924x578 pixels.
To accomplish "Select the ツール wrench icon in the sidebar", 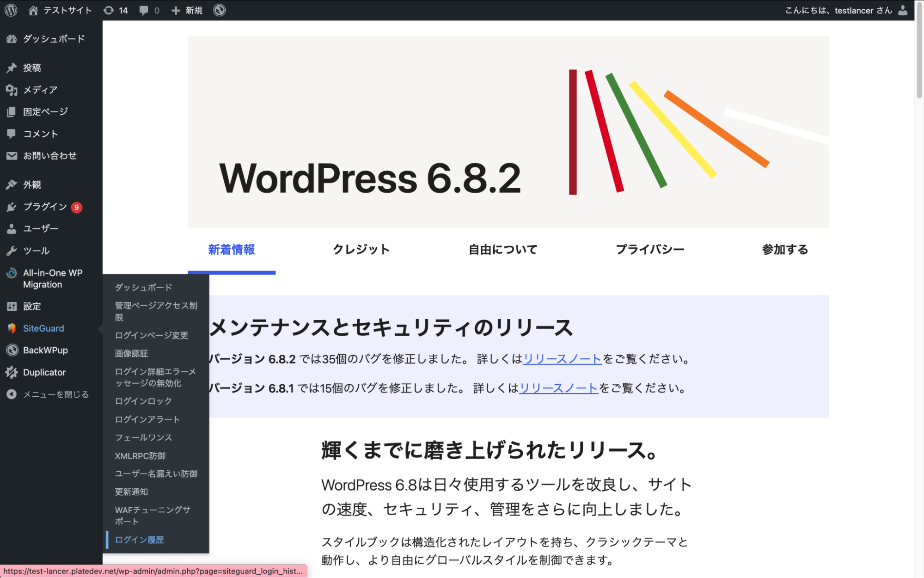I will (11, 250).
